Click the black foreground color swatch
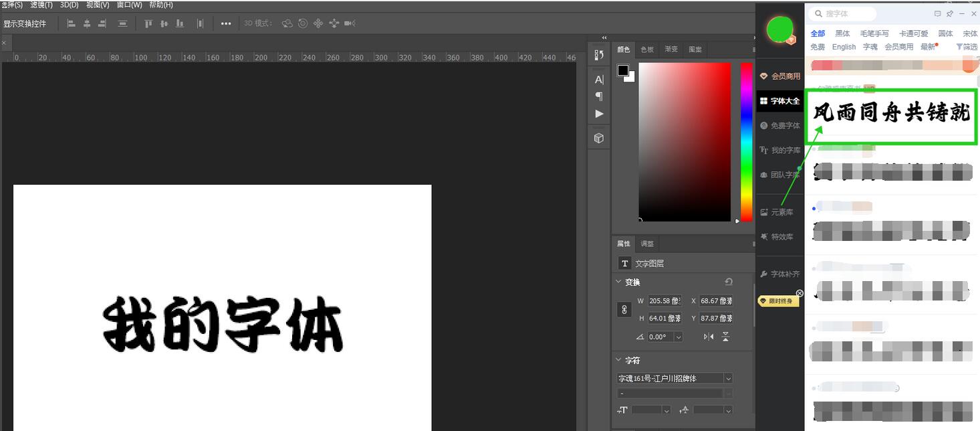 point(622,70)
